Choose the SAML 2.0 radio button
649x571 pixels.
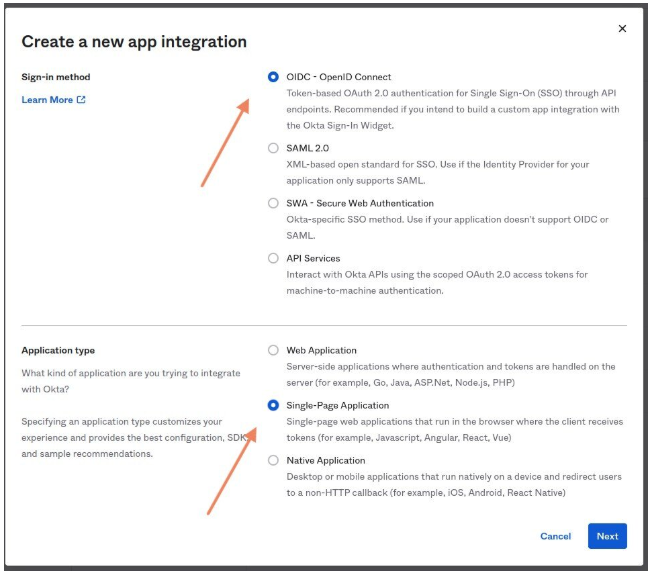pos(273,148)
